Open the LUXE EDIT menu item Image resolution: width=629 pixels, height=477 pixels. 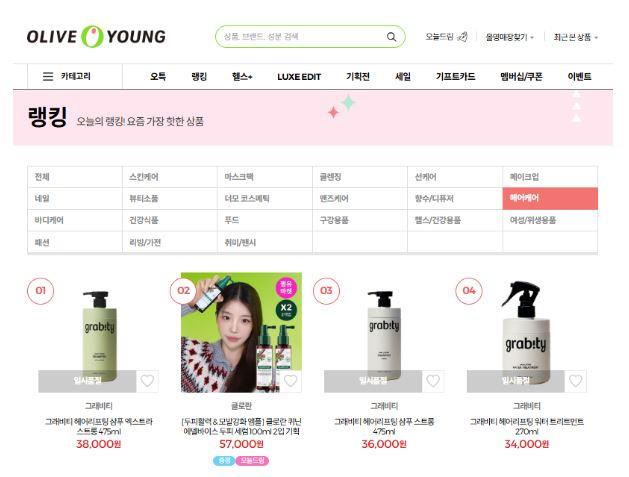(x=299, y=77)
